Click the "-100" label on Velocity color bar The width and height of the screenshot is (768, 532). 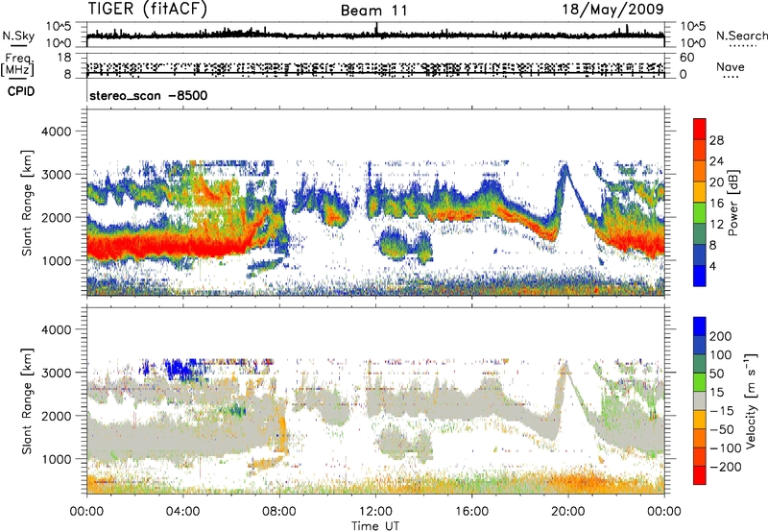pyautogui.click(x=725, y=448)
